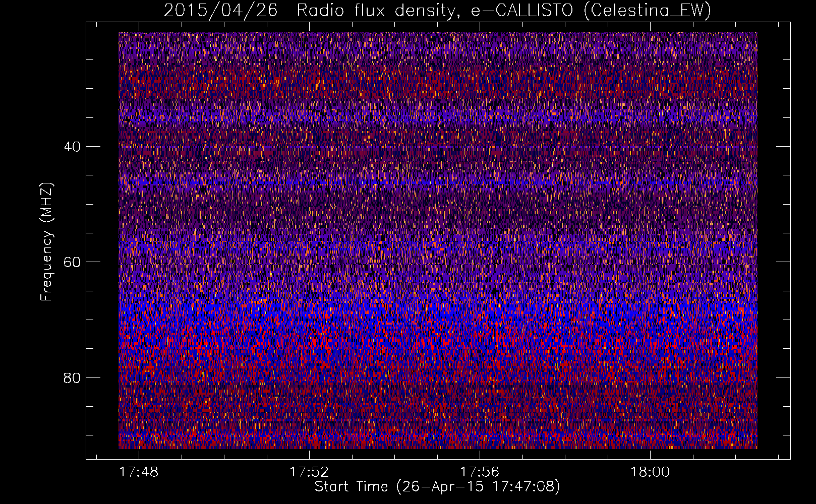The height and width of the screenshot is (504, 816).
Task: Click the 17:52 time tick label
Action: [309, 472]
